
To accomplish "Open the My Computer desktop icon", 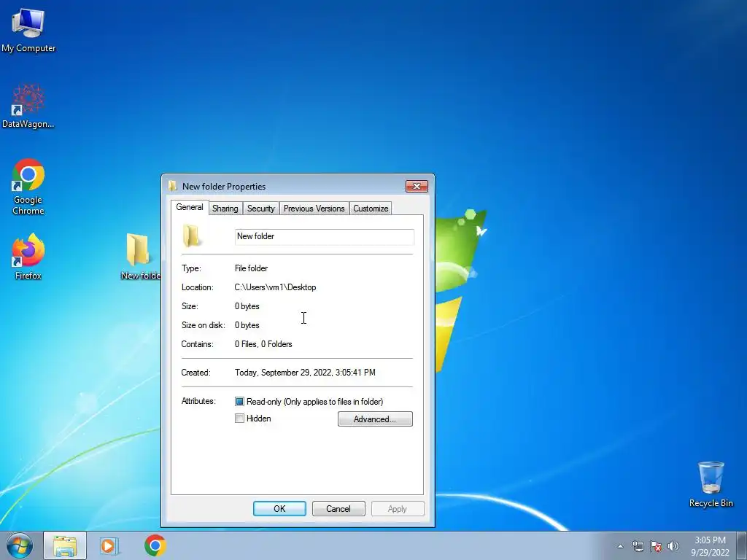I will click(x=28, y=30).
